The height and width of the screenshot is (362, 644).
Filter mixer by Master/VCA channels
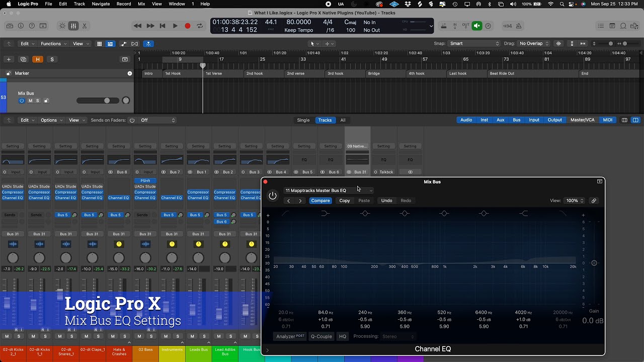(x=583, y=120)
